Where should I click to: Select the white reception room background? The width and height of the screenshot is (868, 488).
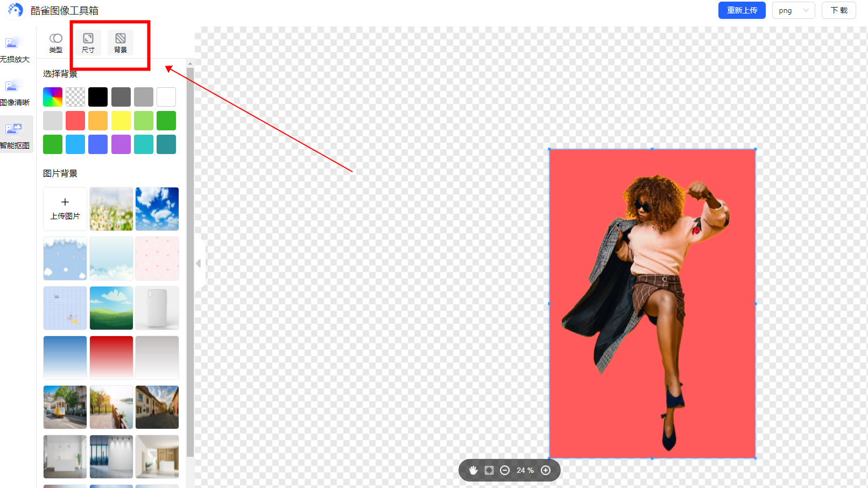65,457
